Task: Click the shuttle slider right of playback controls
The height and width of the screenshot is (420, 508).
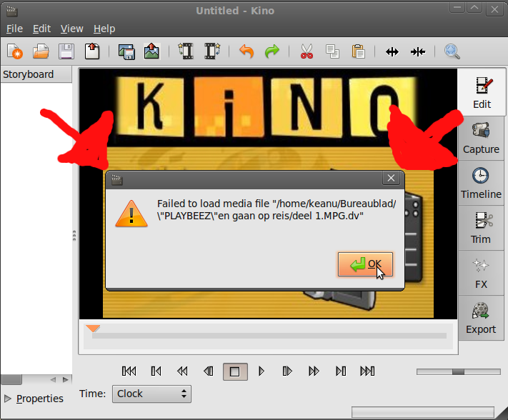Action: point(457,371)
